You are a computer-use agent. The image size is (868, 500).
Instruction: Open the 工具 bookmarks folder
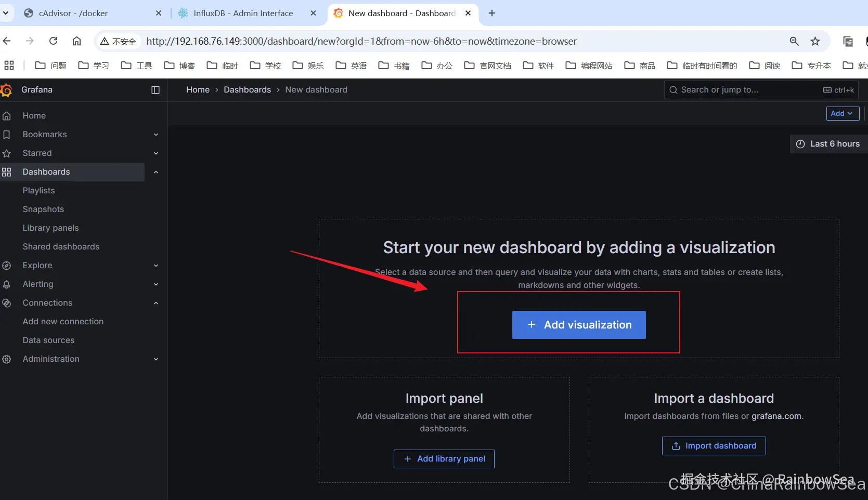(x=137, y=65)
